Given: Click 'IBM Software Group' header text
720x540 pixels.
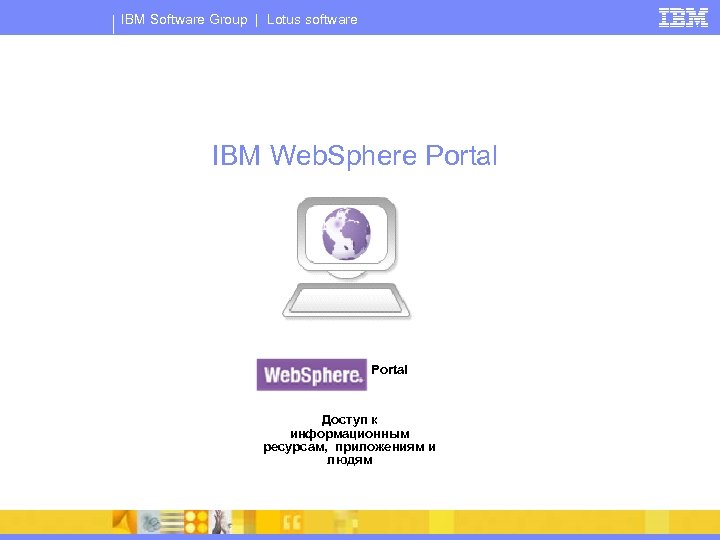Looking at the screenshot, I should 184,19.
